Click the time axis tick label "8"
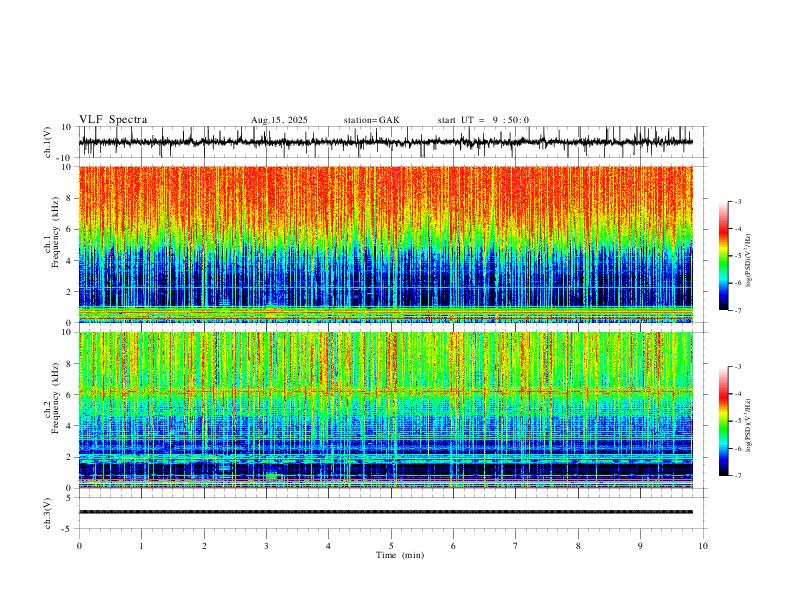 [x=578, y=546]
